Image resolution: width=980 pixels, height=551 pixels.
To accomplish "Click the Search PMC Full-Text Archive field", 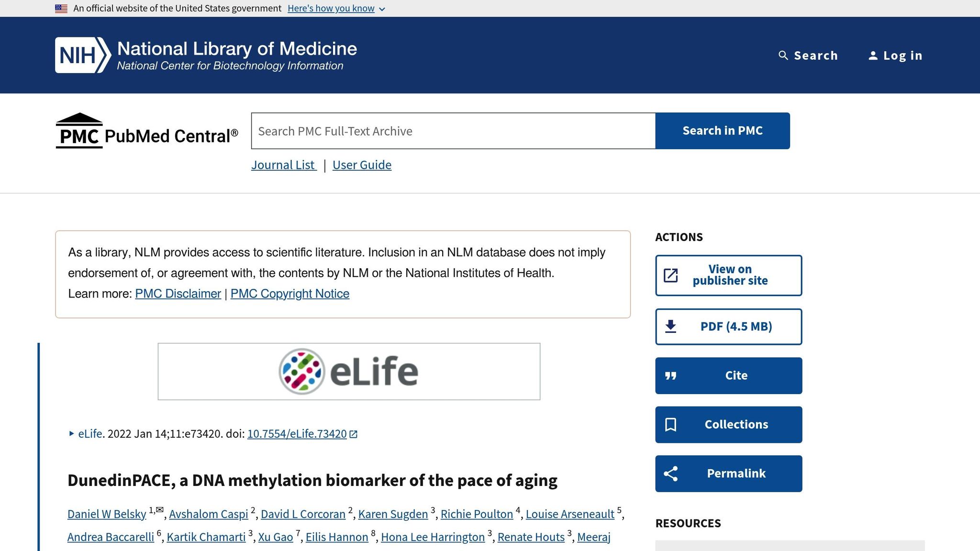I will coord(453,131).
